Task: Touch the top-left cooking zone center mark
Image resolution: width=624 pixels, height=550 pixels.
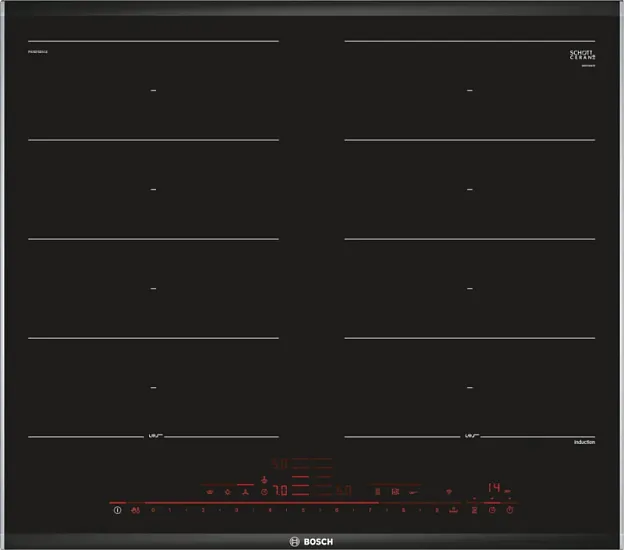Action: click(153, 91)
